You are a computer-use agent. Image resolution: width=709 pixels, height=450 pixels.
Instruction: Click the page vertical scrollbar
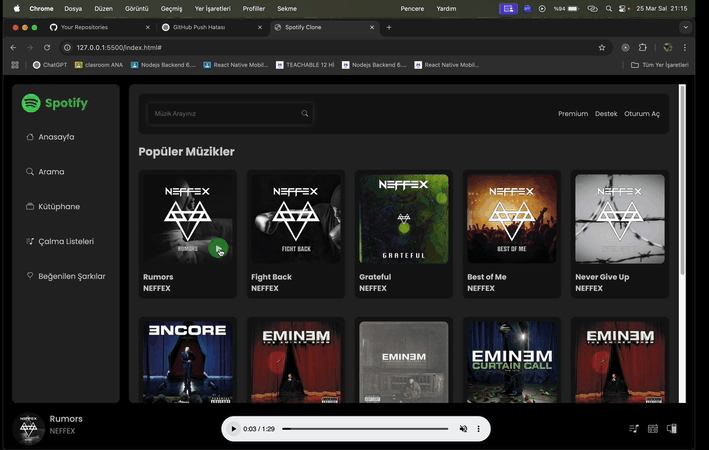pos(682,180)
